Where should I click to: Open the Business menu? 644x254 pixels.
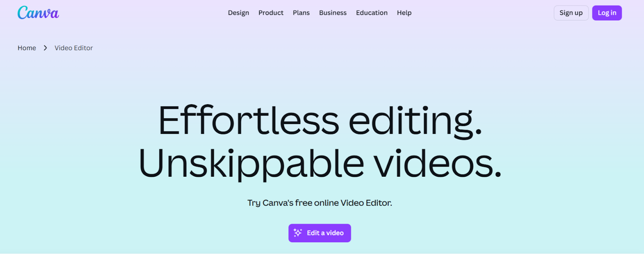coord(332,13)
